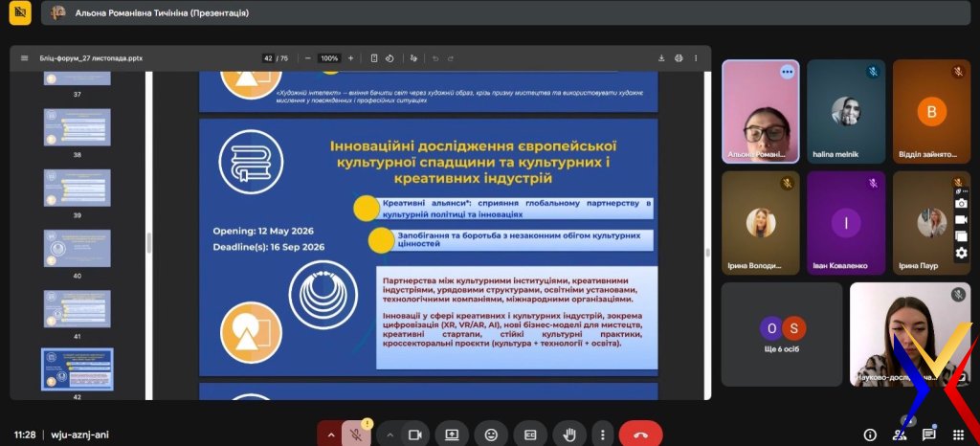Click the 'Ще 6 осіб' participants tile
Viewport: 980px width, 446px height.
[781, 333]
